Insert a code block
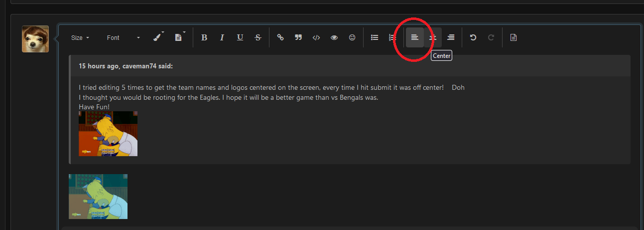Viewport: 644px width, 230px height. (x=316, y=37)
